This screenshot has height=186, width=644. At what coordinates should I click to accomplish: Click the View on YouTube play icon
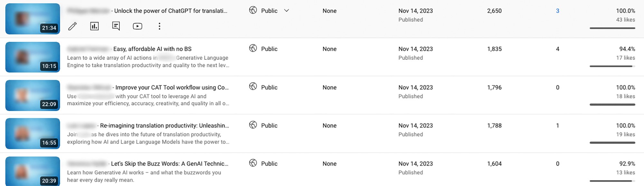point(137,26)
